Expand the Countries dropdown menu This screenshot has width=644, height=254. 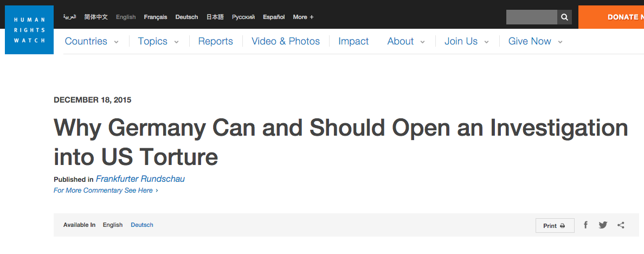click(91, 41)
